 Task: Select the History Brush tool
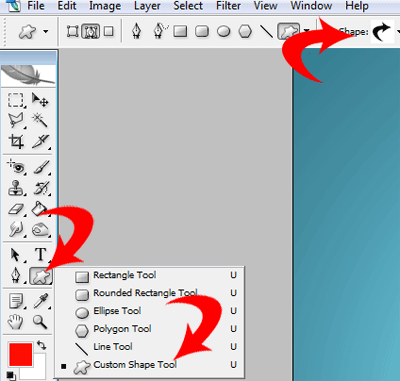41,188
